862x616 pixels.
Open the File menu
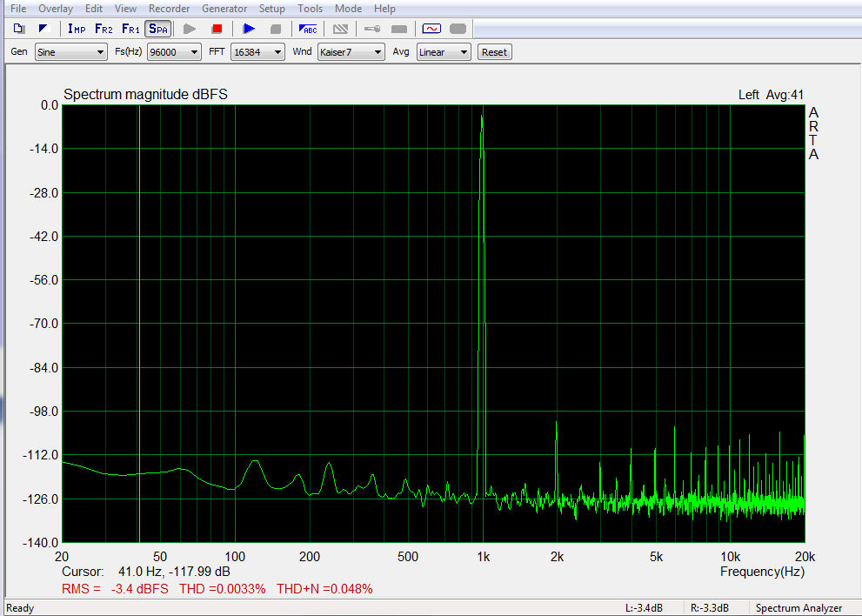coord(18,9)
